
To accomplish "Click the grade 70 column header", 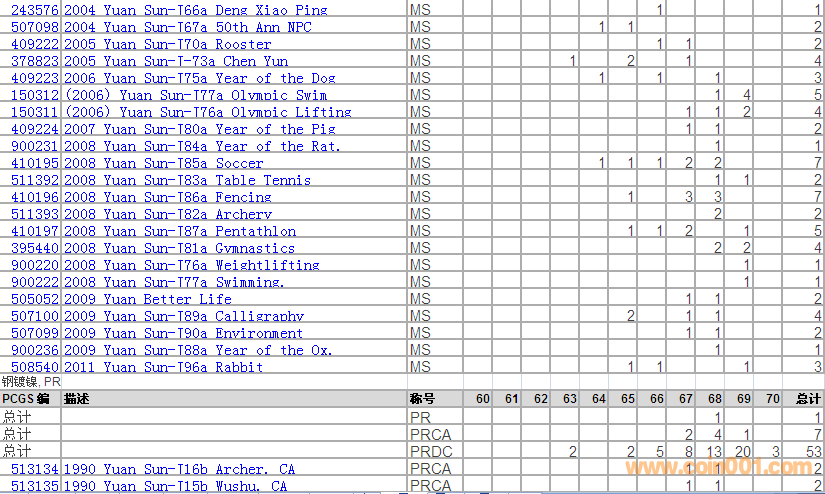I will tap(772, 399).
